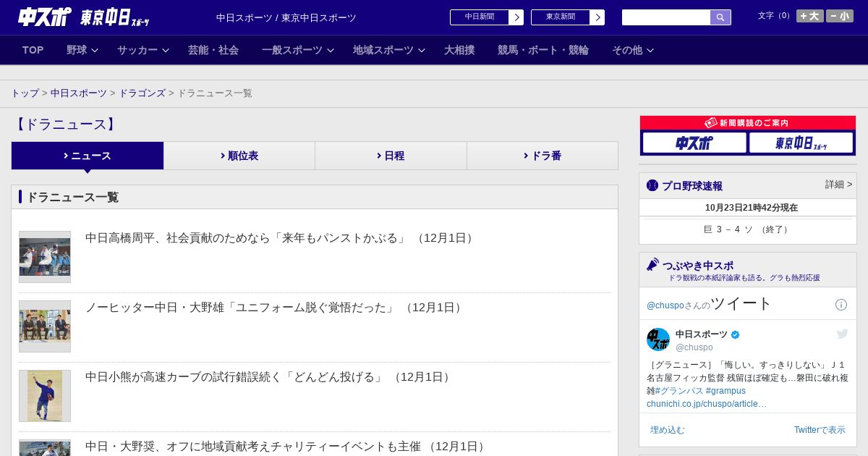Click the search magnifier button
Screen dimensions: 868x456
pos(720,17)
